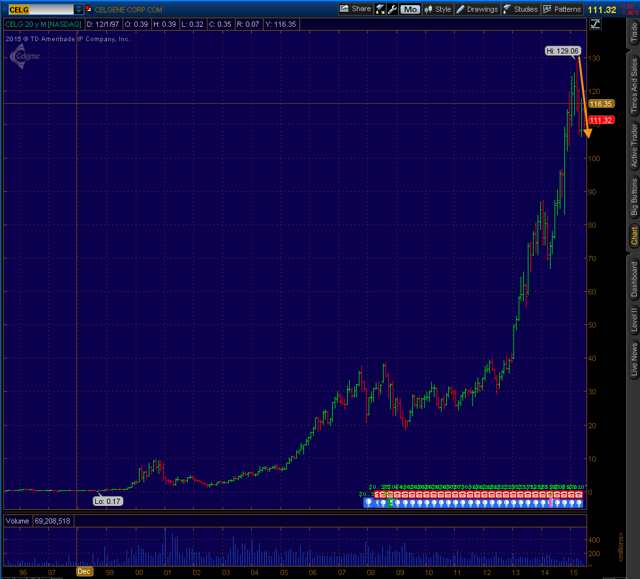Click the colored symbol link squares icon
640x579 pixels.
coord(89,9)
